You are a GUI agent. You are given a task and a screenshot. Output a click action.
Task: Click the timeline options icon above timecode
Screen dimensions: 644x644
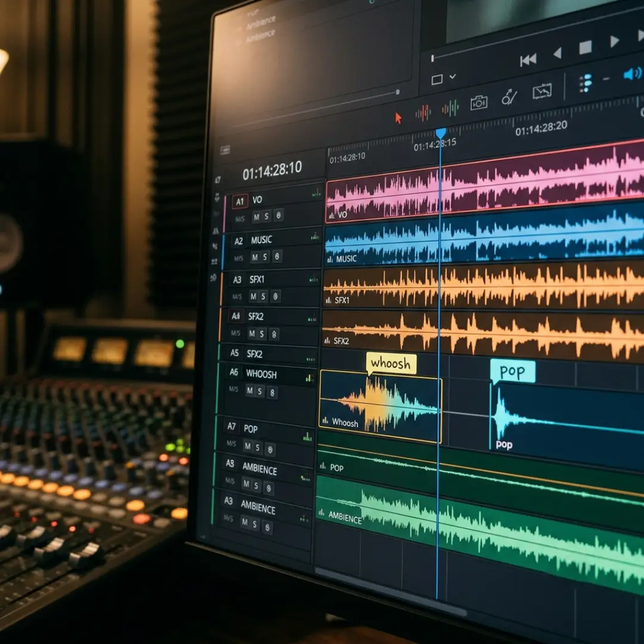pyautogui.click(x=225, y=150)
